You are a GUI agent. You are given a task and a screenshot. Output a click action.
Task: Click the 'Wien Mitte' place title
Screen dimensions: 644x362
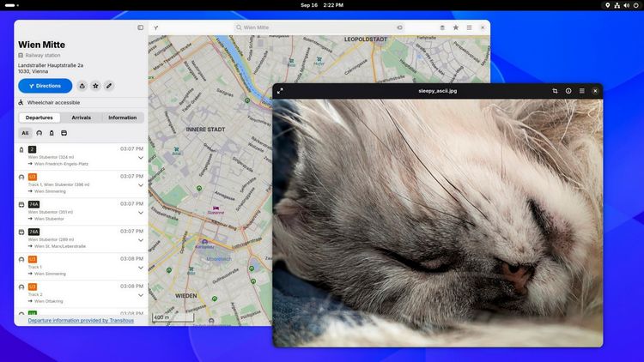click(41, 45)
